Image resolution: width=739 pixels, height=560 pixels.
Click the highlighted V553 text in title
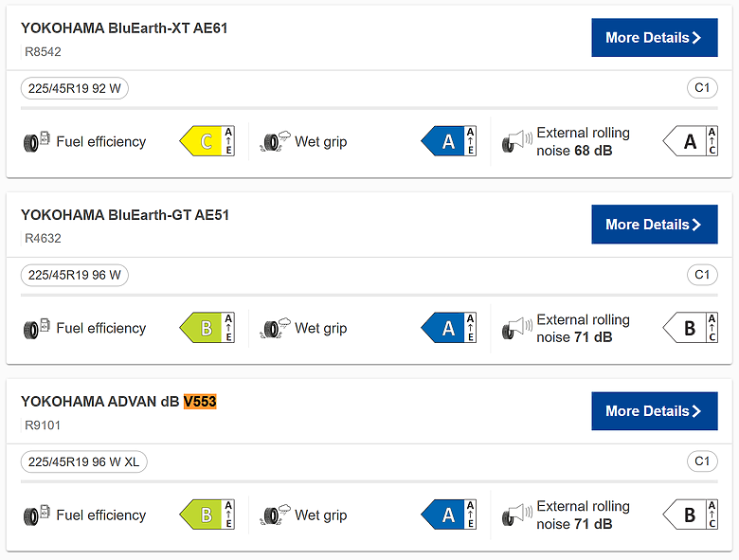200,402
